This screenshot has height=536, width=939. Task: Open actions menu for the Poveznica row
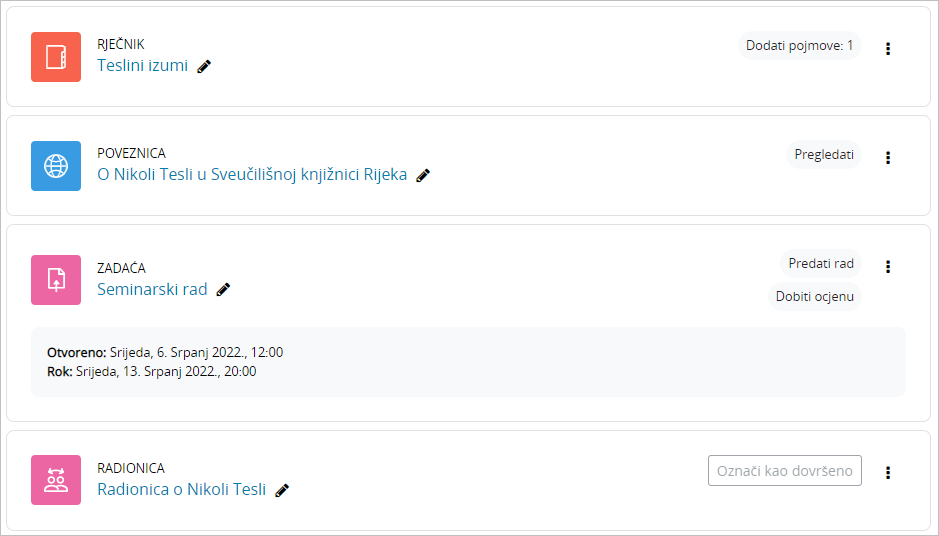888,157
